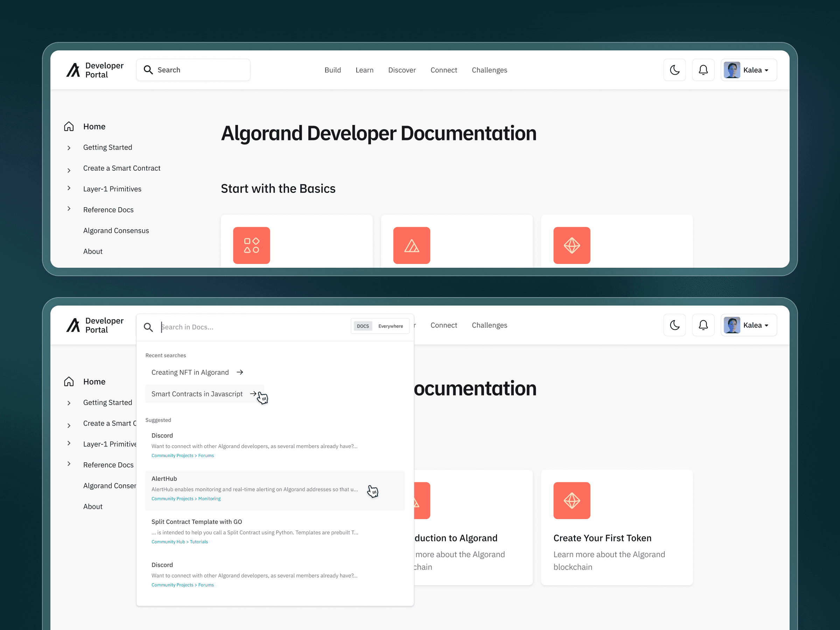Expand Getting Started chevron in upper sidebar
The height and width of the screenshot is (630, 840).
(69, 148)
